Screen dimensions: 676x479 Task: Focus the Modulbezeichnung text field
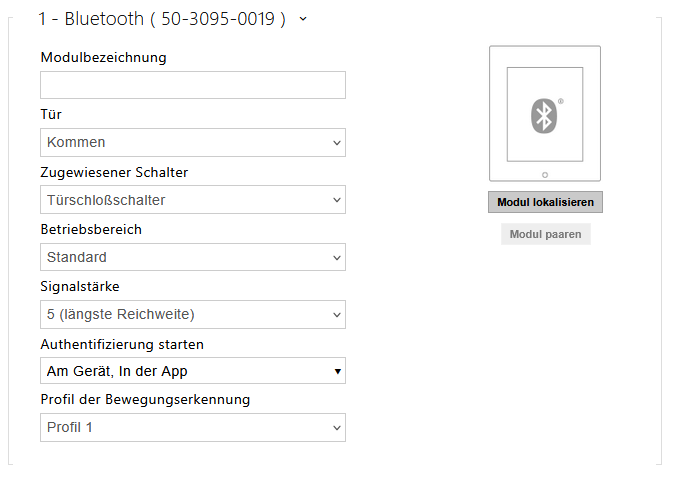193,85
